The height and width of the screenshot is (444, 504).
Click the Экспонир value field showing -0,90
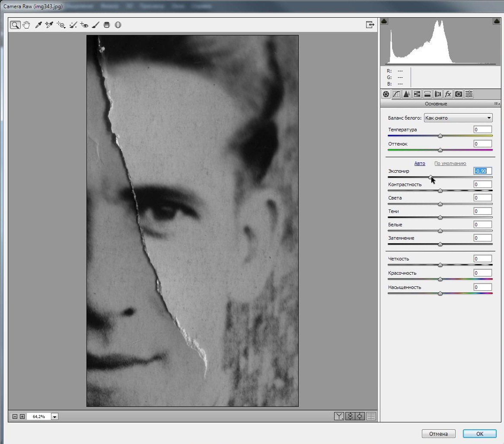(483, 171)
